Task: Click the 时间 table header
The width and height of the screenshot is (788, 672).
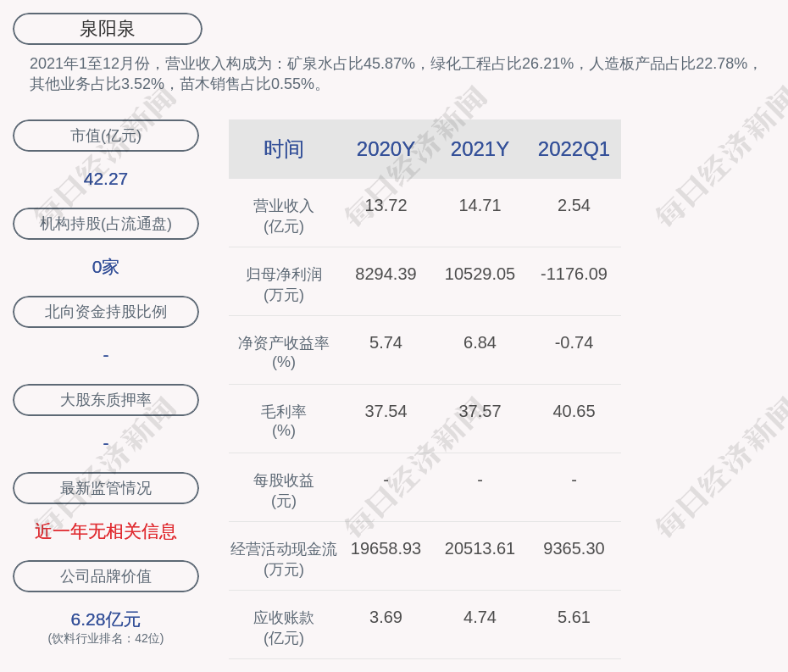Action: coord(284,149)
